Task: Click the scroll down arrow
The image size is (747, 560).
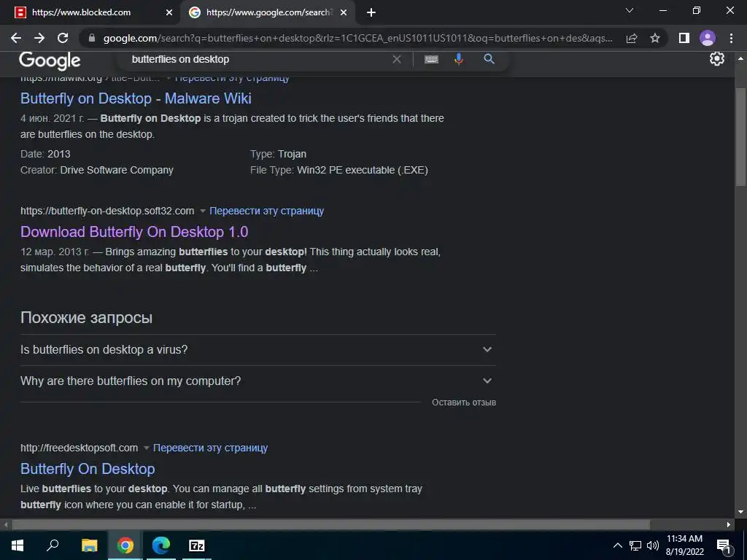Action: point(740,512)
